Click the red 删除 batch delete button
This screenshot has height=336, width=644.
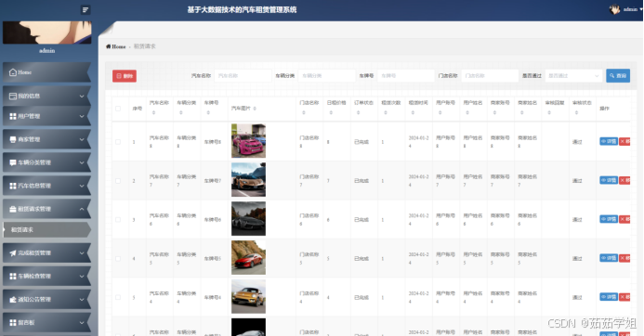coord(125,76)
